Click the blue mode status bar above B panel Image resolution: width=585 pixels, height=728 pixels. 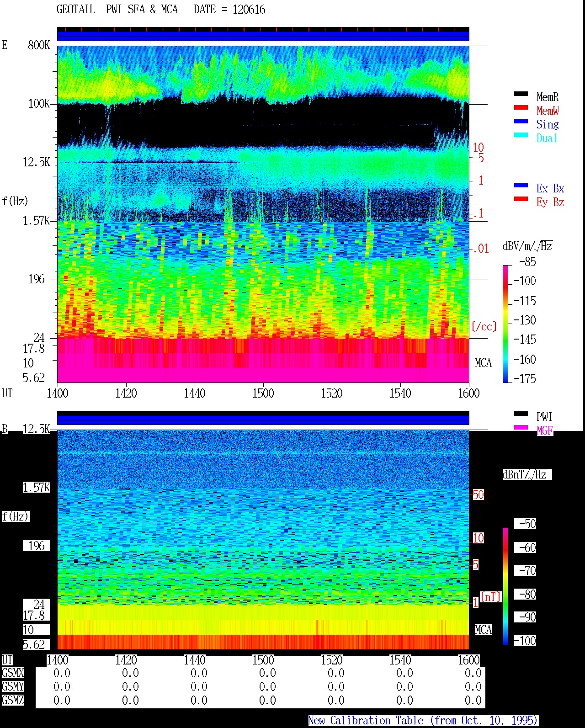[263, 420]
